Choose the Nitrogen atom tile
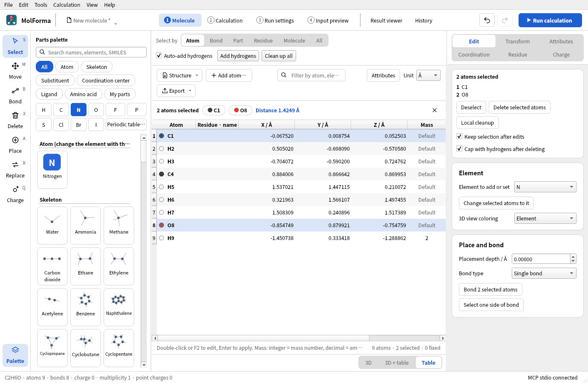The width and height of the screenshot is (588, 383). tap(52, 169)
